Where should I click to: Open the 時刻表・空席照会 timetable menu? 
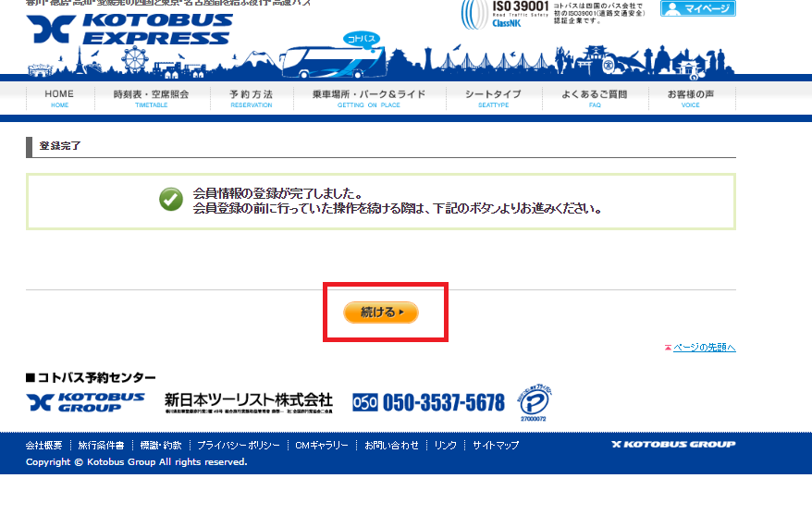coord(152,98)
